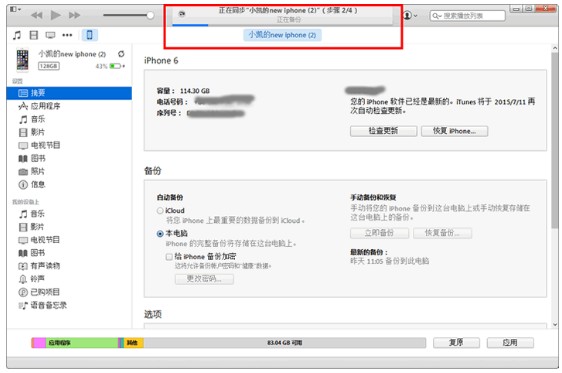Open the Movies library icon in toolbar
The height and width of the screenshot is (373, 562).
pyautogui.click(x=34, y=35)
